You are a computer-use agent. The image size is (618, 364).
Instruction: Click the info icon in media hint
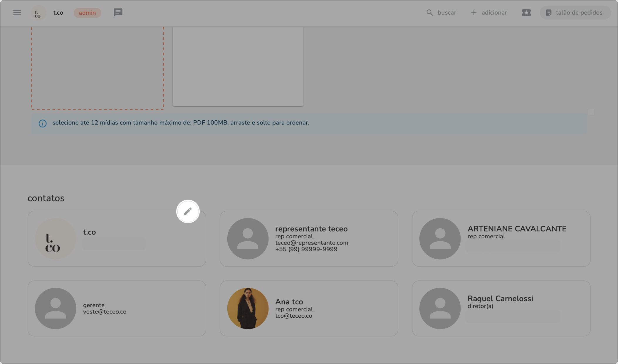pos(43,123)
